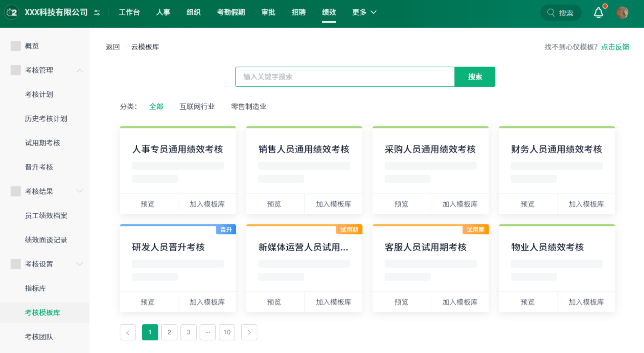Go to previous page arrow
Viewport: 644px width, 353px height.
coord(128,332)
